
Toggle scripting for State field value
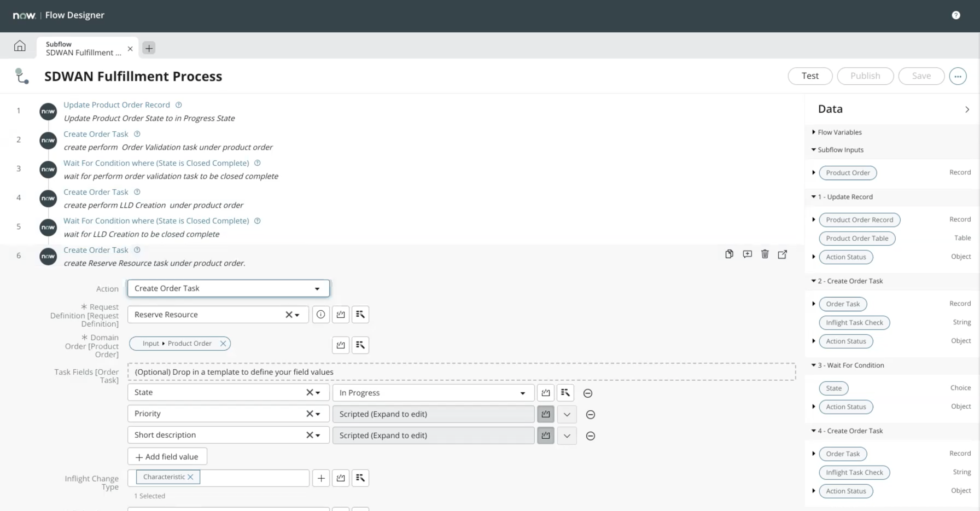(x=546, y=393)
